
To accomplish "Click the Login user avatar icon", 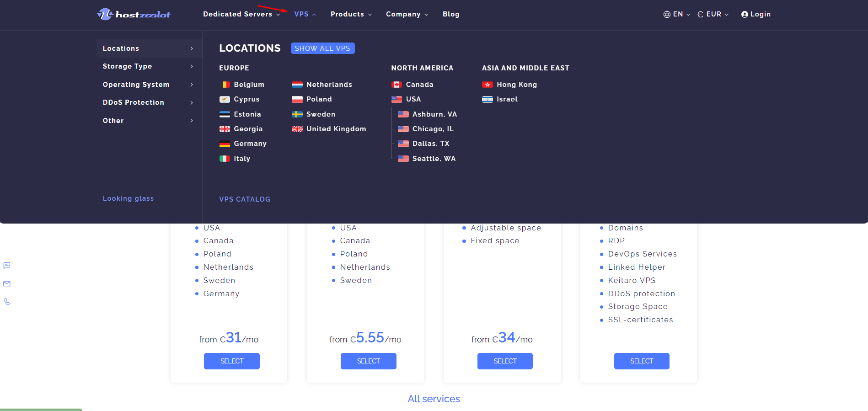I will [745, 14].
